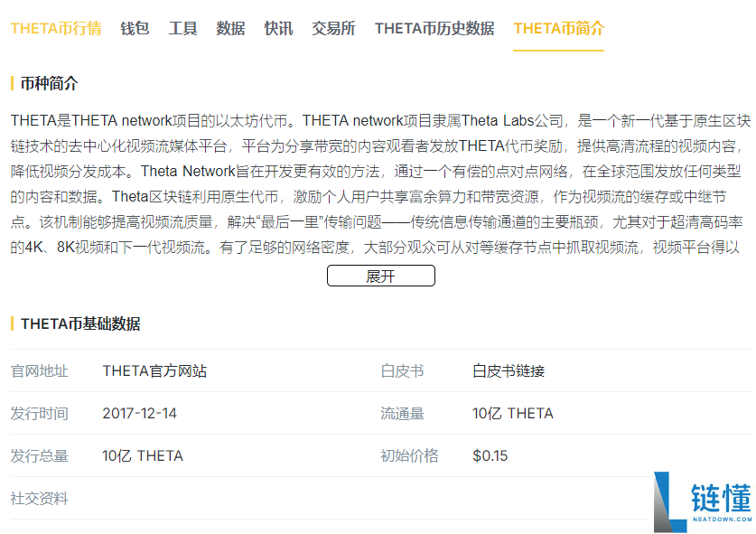Open the THETA官方网站 link
Image resolution: width=756 pixels, height=534 pixels.
(154, 371)
